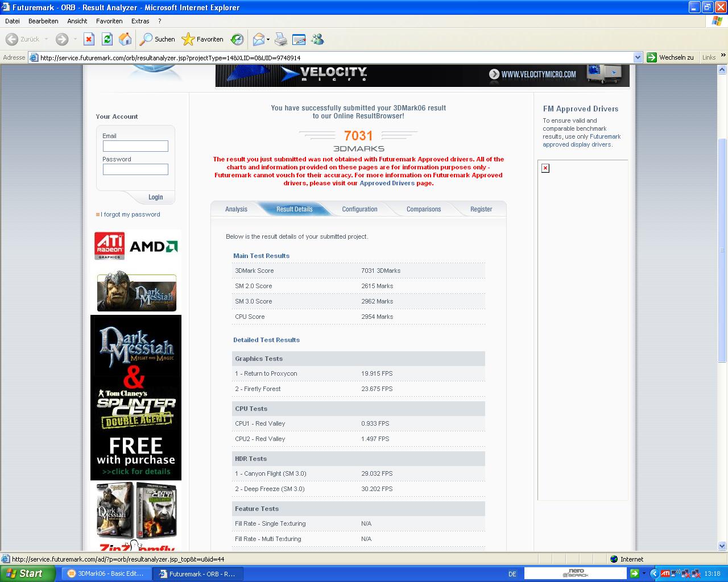Click the vertical scrollbar thumb
This screenshot has width=728, height=582.
pyautogui.click(x=722, y=250)
